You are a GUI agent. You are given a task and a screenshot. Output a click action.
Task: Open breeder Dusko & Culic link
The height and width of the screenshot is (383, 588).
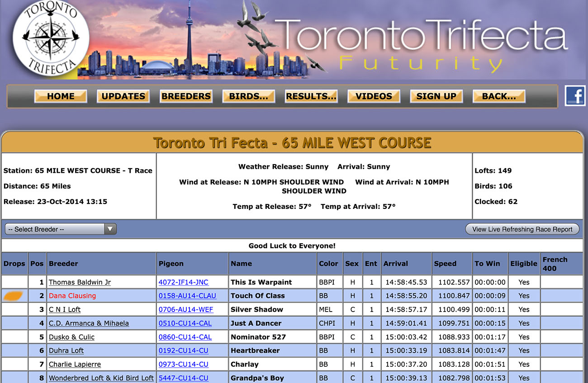[x=71, y=337]
